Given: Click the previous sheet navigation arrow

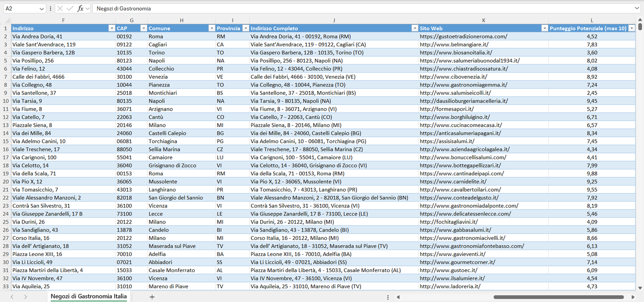Looking at the screenshot, I should coord(12,297).
